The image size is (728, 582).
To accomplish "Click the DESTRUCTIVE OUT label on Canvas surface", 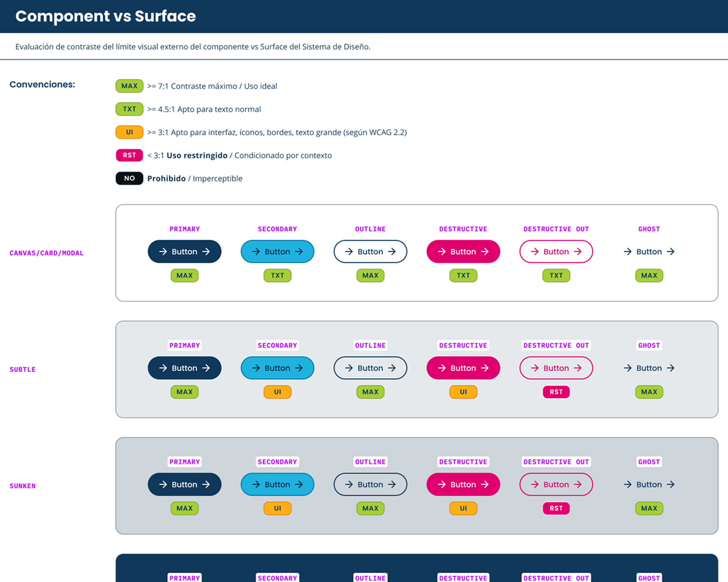I will [x=556, y=229].
